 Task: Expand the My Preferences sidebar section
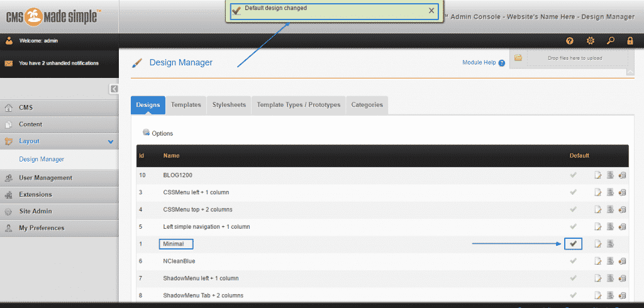coord(59,228)
